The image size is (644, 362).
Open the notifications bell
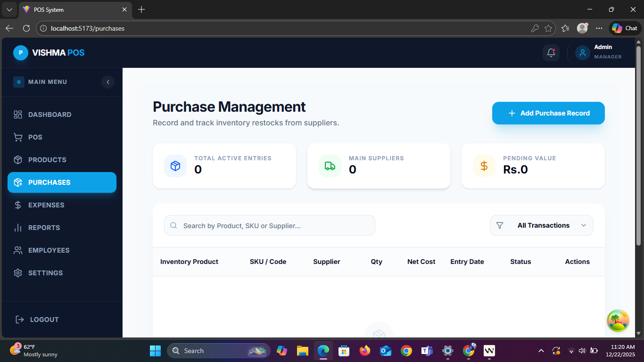click(x=551, y=53)
